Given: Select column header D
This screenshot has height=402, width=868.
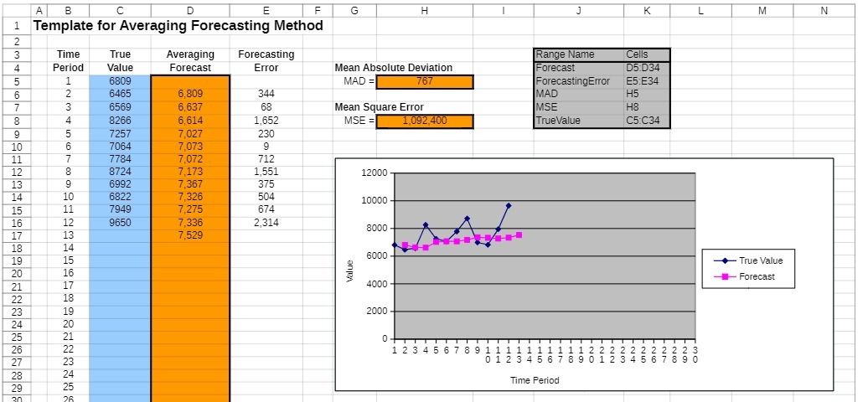Looking at the screenshot, I should tap(190, 10).
